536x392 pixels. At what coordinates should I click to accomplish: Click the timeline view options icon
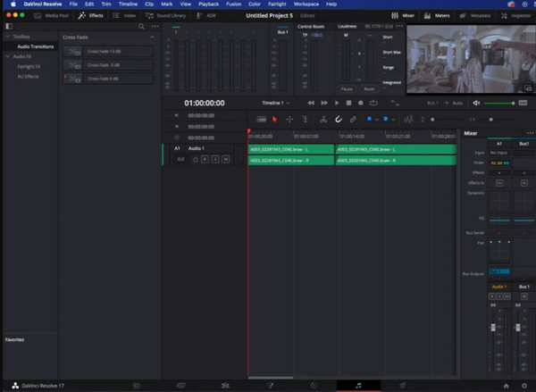click(x=261, y=120)
